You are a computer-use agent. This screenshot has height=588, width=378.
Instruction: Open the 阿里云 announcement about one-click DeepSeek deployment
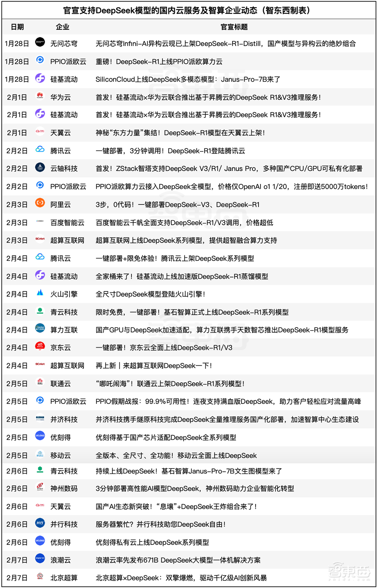tap(178, 204)
